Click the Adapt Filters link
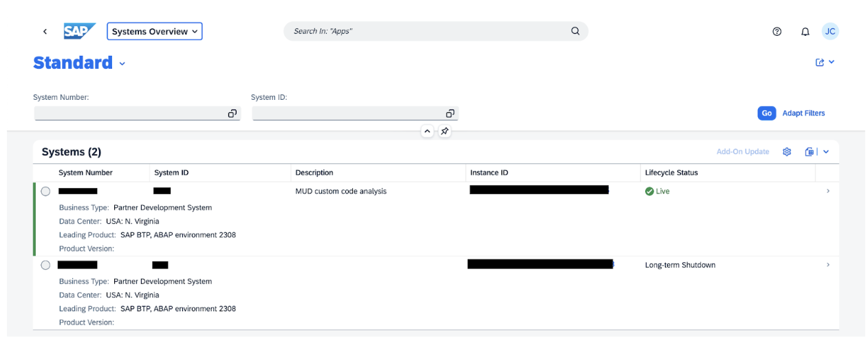The width and height of the screenshot is (868, 343). click(803, 113)
